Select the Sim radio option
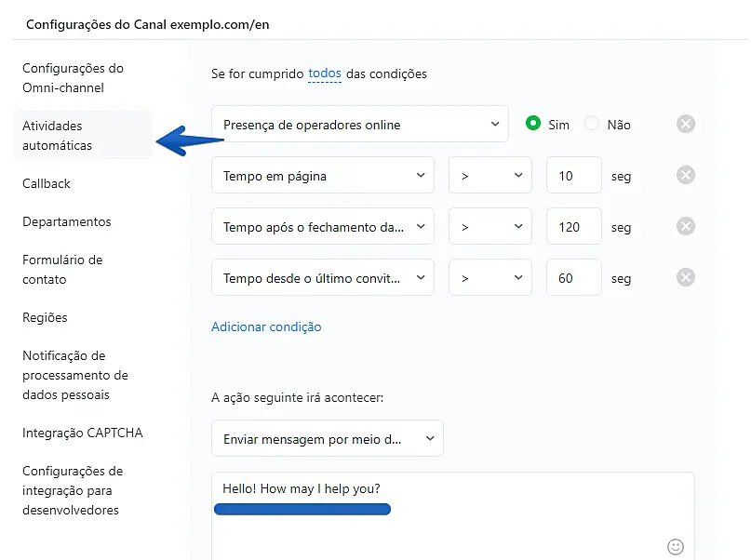Image resolution: width=751 pixels, height=560 pixels. [533, 124]
